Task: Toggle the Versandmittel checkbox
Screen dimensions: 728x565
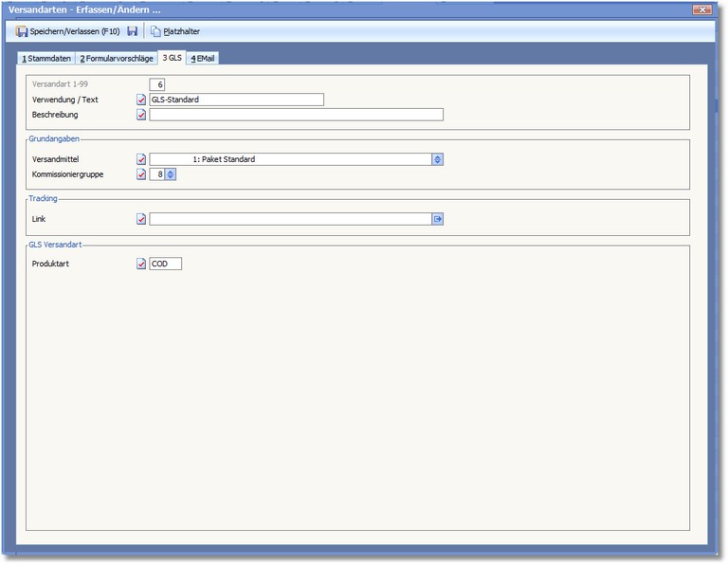Action: [142, 159]
